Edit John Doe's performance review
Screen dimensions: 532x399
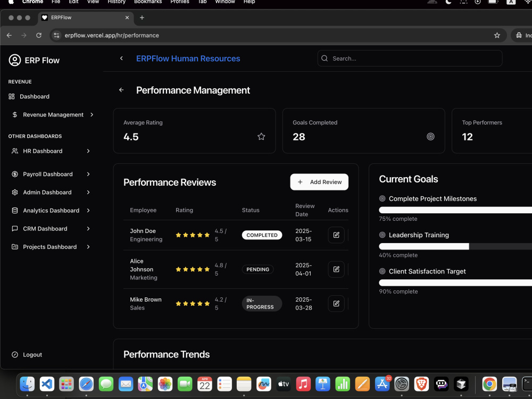(x=336, y=235)
